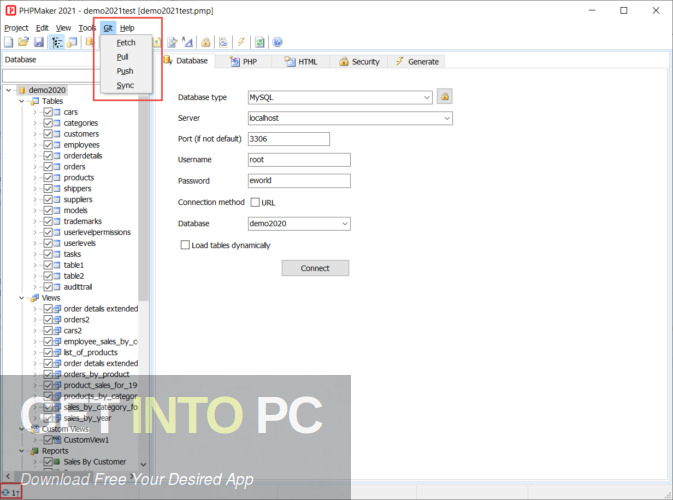Screen dimensions: 673x500
Task: Toggle the tree view toolbar icon
Action: pyautogui.click(x=57, y=42)
